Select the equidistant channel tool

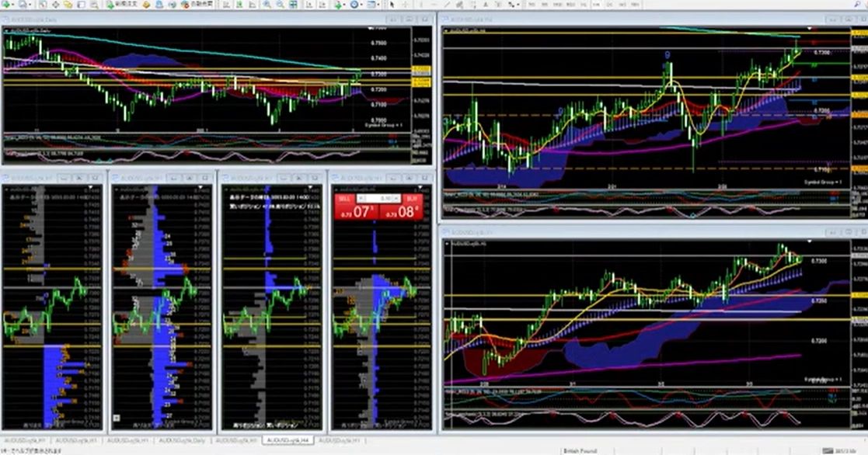(x=459, y=5)
